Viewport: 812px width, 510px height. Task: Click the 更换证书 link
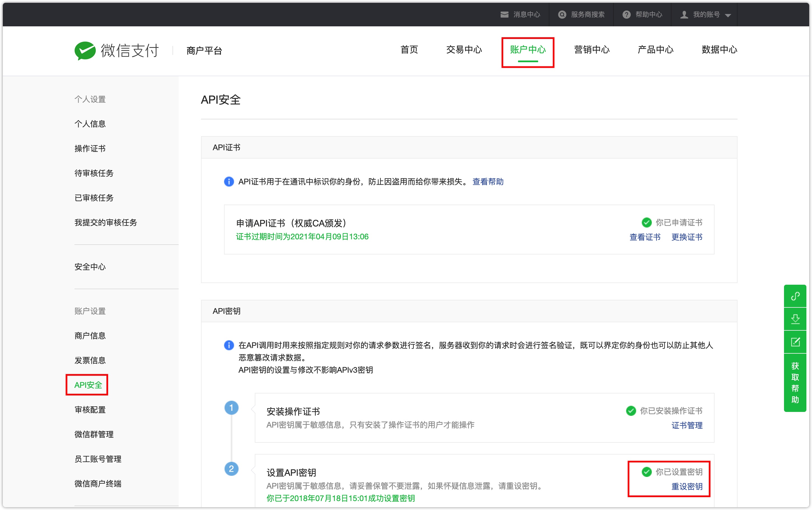(687, 237)
